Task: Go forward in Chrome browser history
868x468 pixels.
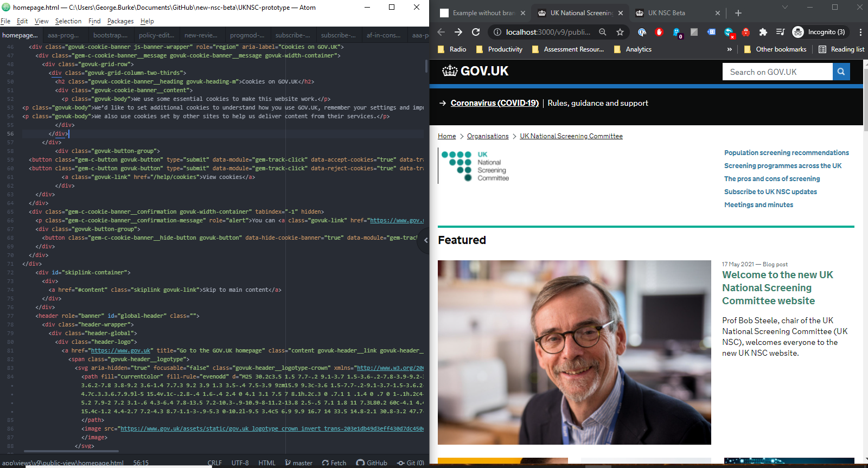Action: click(x=458, y=32)
